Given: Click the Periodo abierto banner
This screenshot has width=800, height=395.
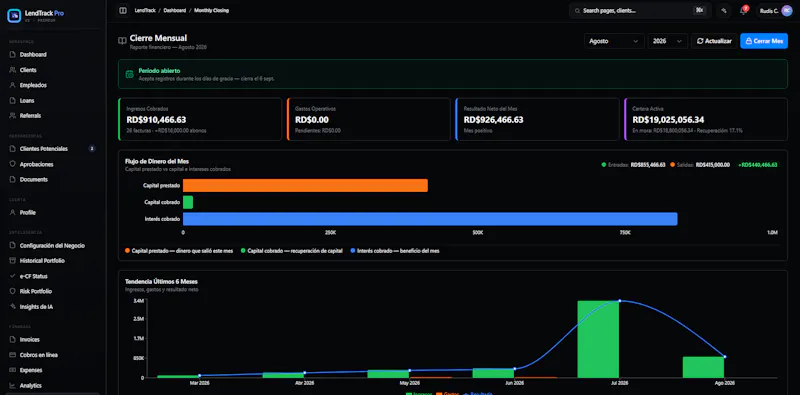Looking at the screenshot, I should point(453,75).
